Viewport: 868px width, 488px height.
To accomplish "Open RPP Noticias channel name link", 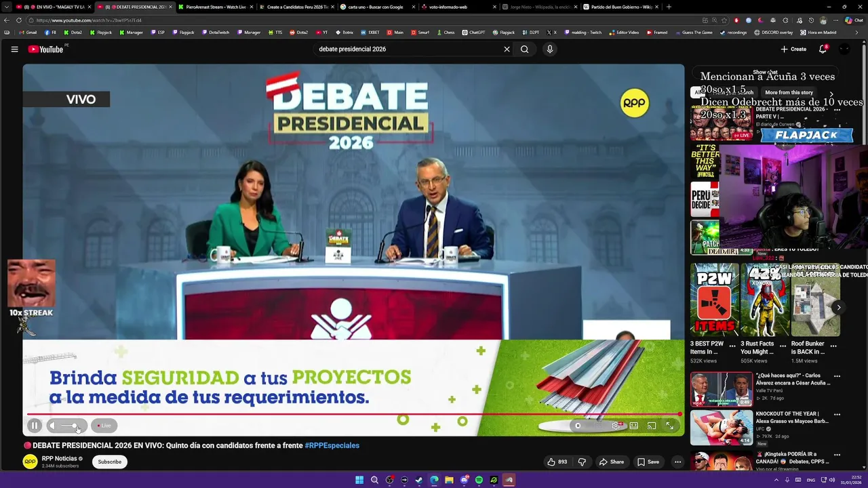I will tap(59, 458).
